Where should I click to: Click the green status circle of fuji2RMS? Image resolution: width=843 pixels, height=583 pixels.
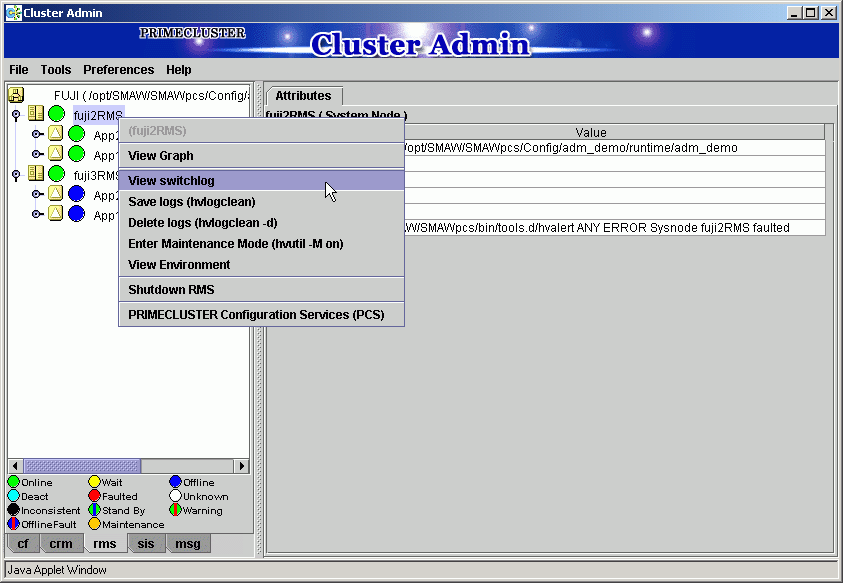coord(56,113)
